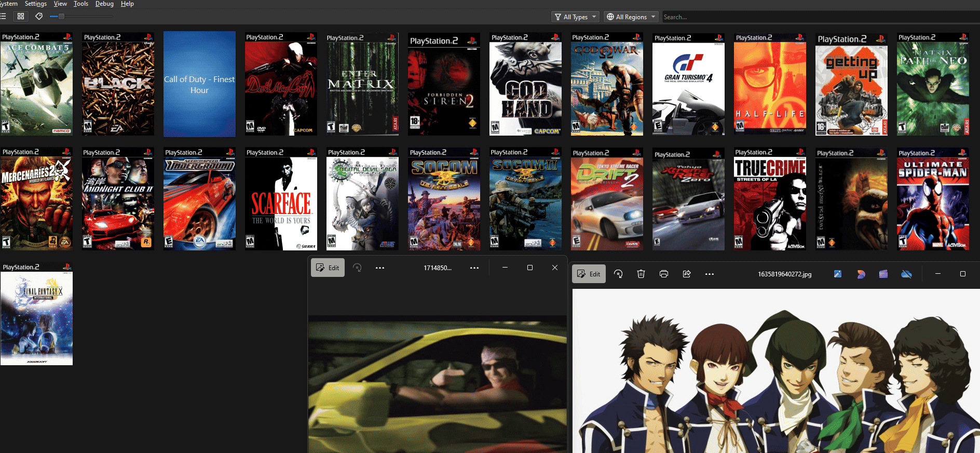Select the Devil May Cry game cover
The height and width of the screenshot is (453, 980).
point(281,84)
